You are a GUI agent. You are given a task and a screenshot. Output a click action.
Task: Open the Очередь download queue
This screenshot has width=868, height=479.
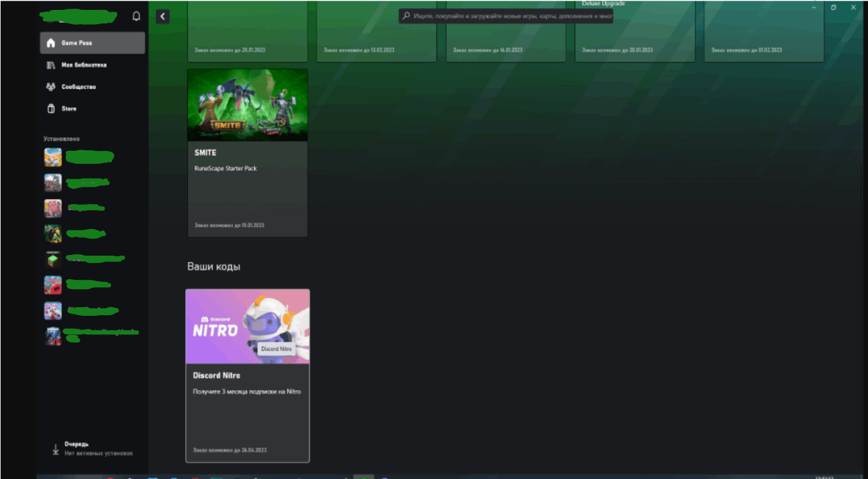point(92,449)
